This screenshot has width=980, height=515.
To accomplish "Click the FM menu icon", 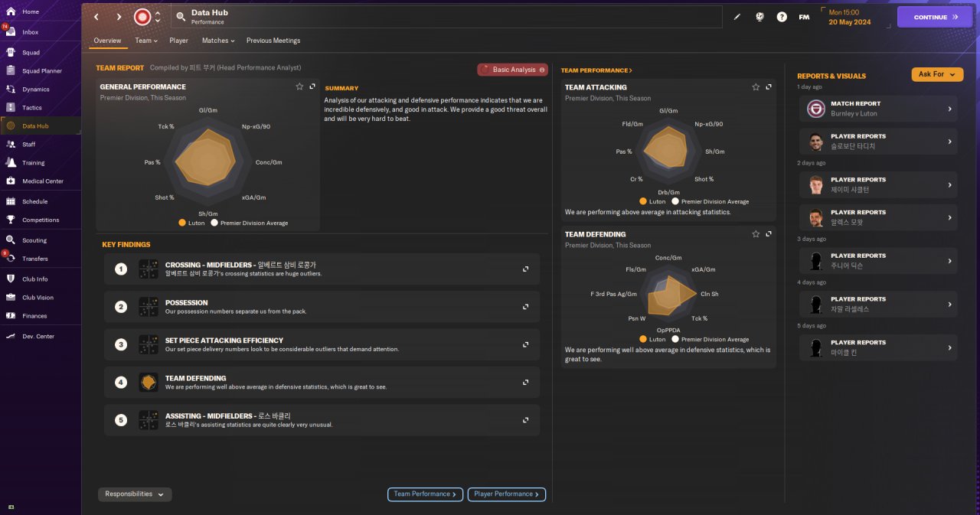I will coord(804,17).
